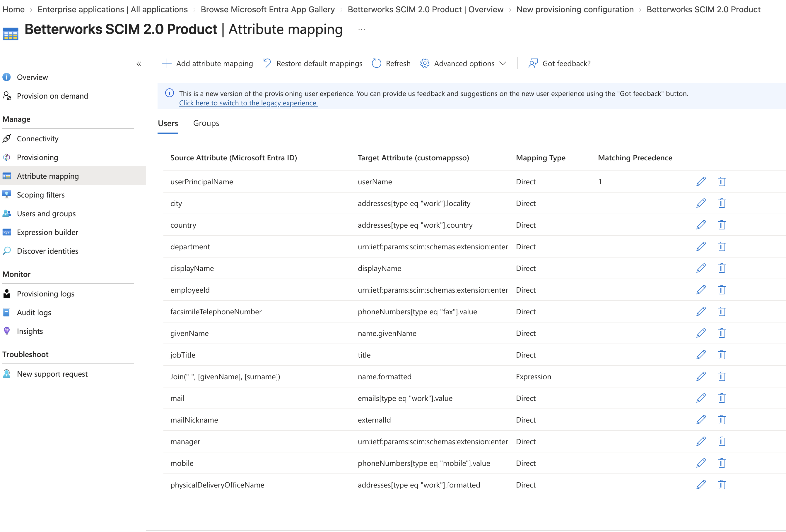
Task: Open the Got feedback? panel
Action: tap(559, 64)
